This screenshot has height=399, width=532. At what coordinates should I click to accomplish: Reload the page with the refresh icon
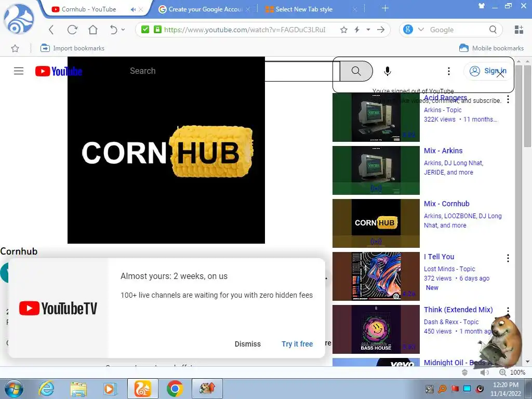[x=72, y=30]
